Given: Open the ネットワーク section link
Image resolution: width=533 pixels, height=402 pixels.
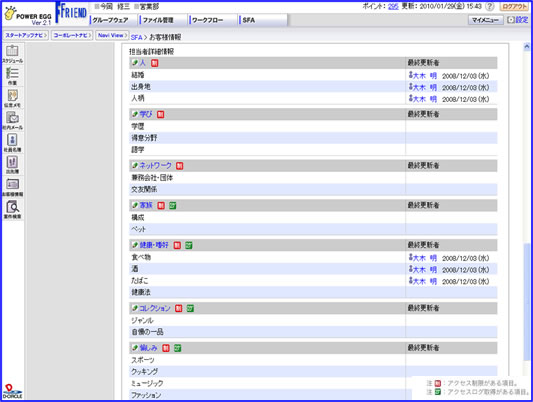Looking at the screenshot, I should coord(155,166).
